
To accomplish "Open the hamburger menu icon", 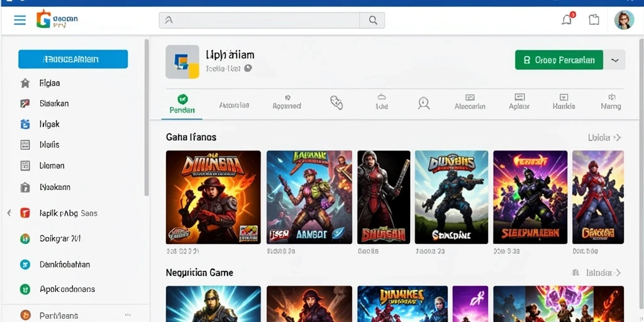I will coord(19,19).
